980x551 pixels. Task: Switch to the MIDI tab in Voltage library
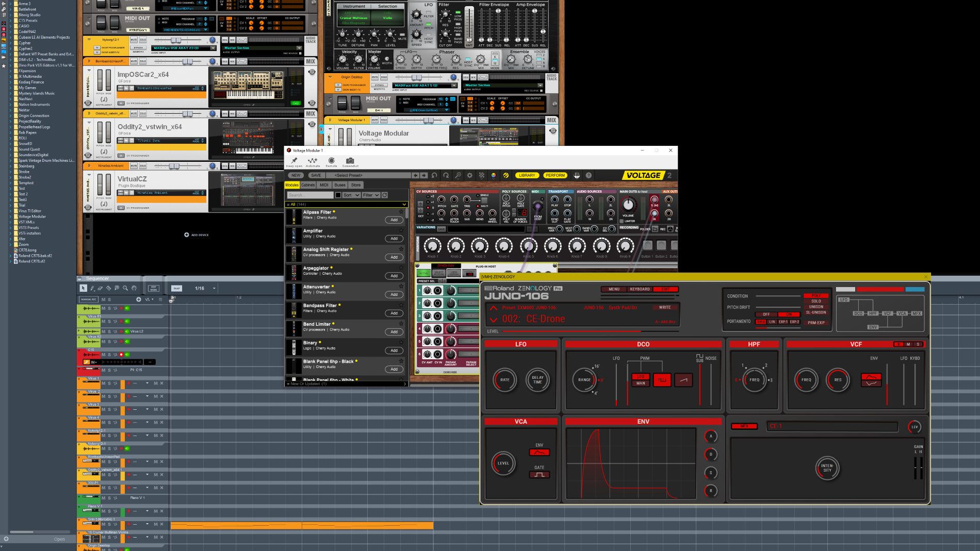click(324, 185)
